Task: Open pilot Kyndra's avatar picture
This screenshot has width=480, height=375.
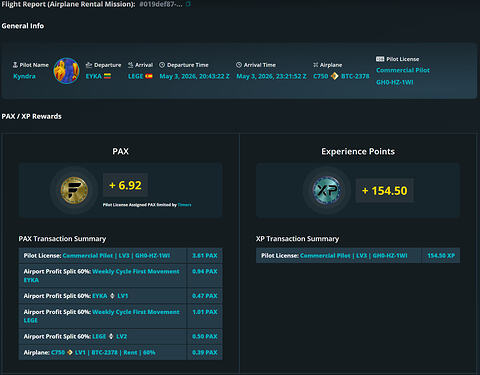Action: click(67, 71)
